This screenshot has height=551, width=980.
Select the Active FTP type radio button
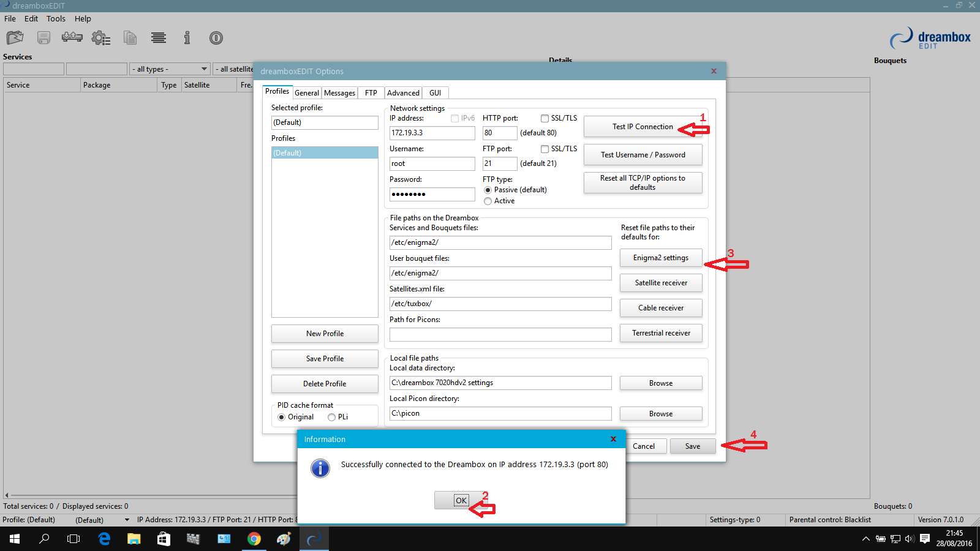(x=488, y=201)
